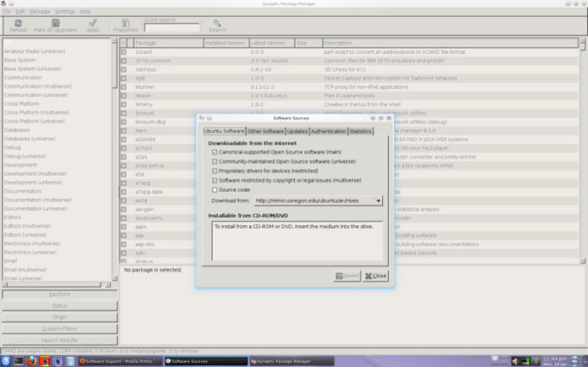Close the Software Sources dialog with Close button
This screenshot has height=367, width=588.
pyautogui.click(x=376, y=275)
